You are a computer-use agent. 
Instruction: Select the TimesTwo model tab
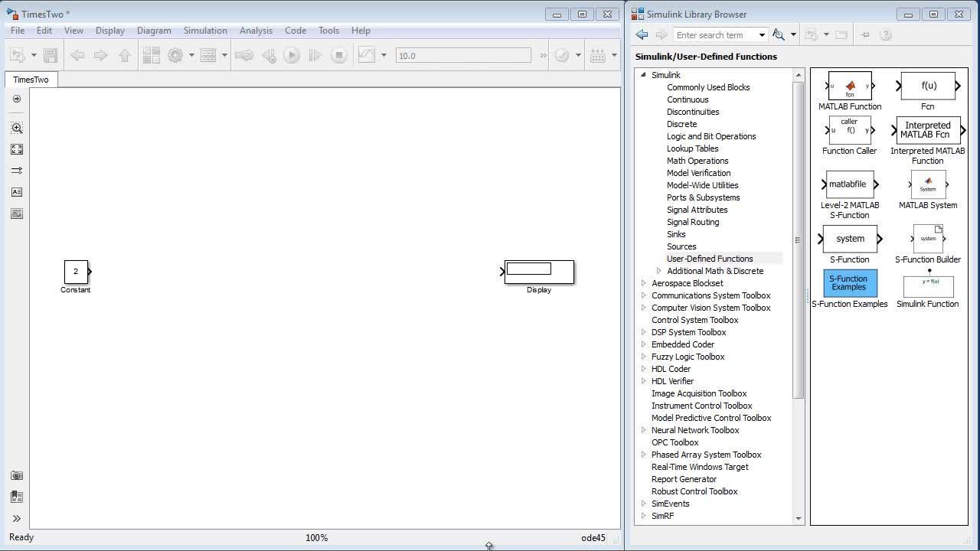tap(31, 80)
